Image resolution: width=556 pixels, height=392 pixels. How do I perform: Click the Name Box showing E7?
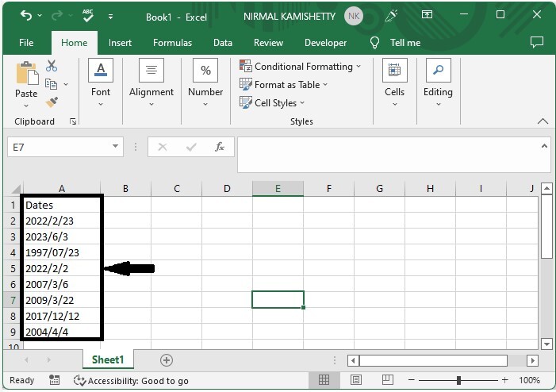(59, 147)
